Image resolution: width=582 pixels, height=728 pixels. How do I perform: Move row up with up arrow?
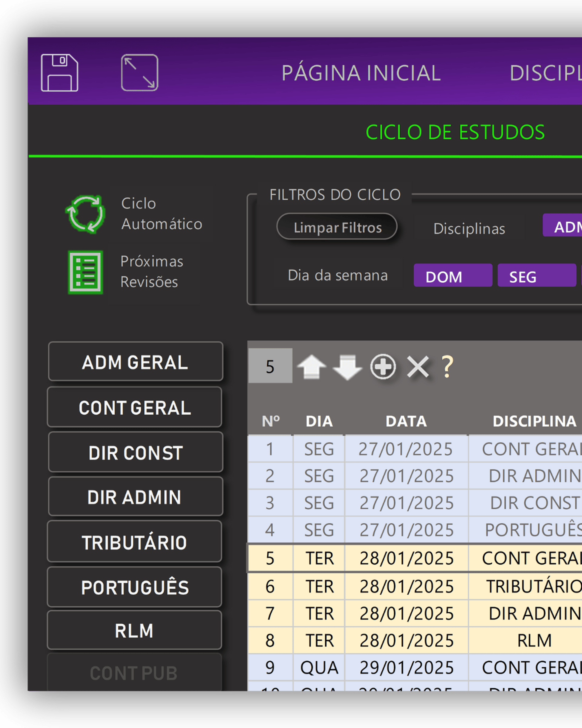pyautogui.click(x=311, y=367)
